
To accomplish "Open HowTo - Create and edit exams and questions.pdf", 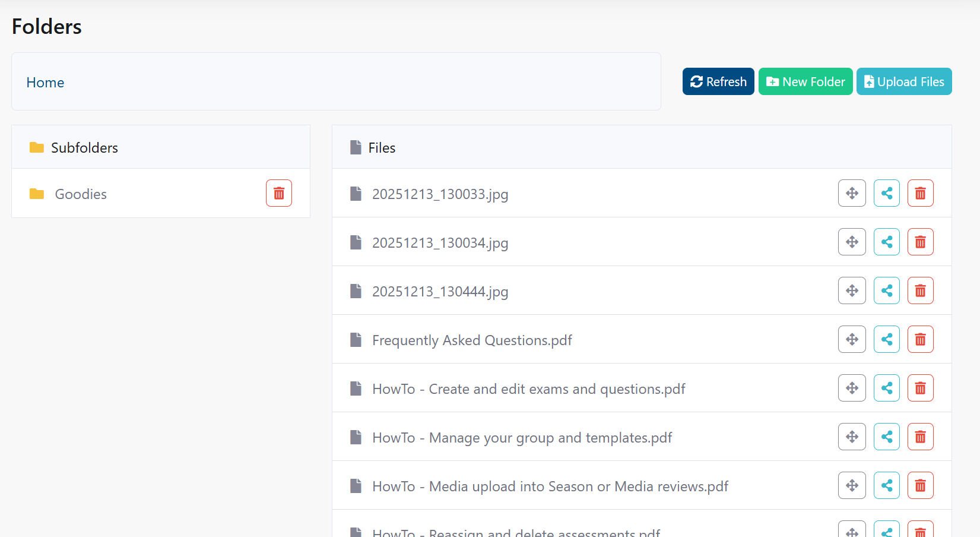I will [x=528, y=388].
